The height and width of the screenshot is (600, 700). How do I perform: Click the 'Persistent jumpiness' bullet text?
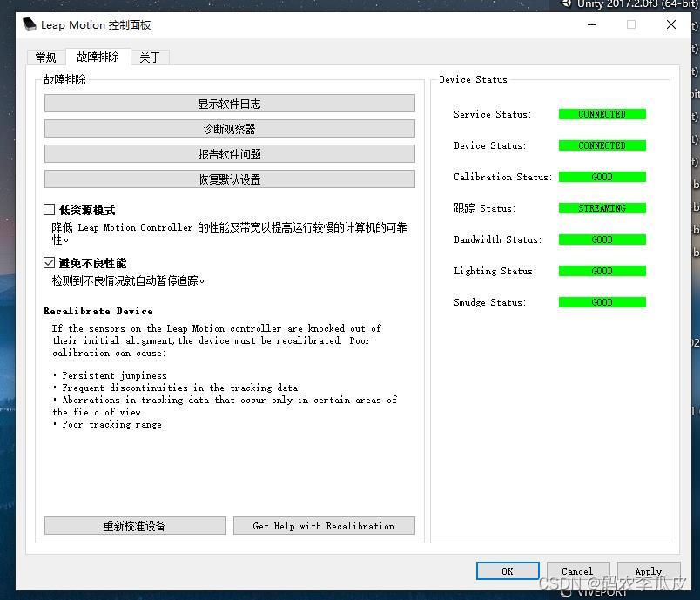click(114, 375)
